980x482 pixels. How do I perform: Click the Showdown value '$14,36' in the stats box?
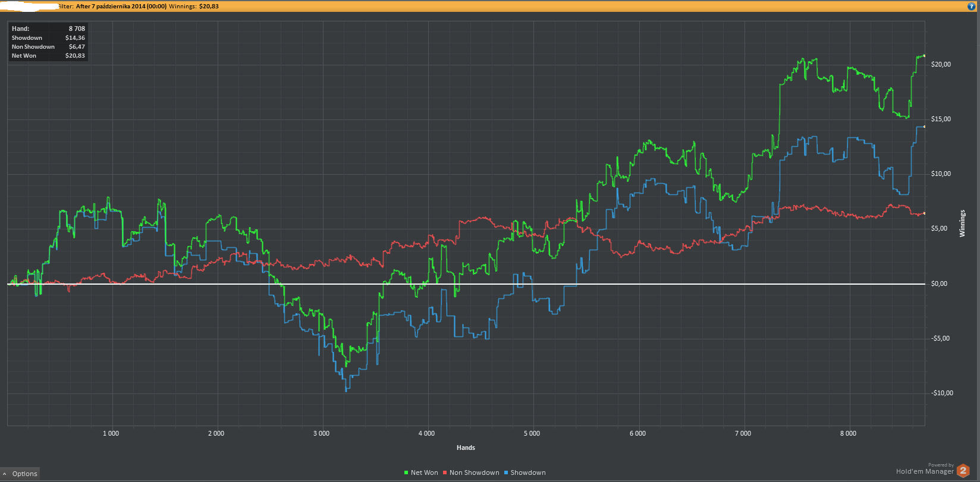click(76, 37)
